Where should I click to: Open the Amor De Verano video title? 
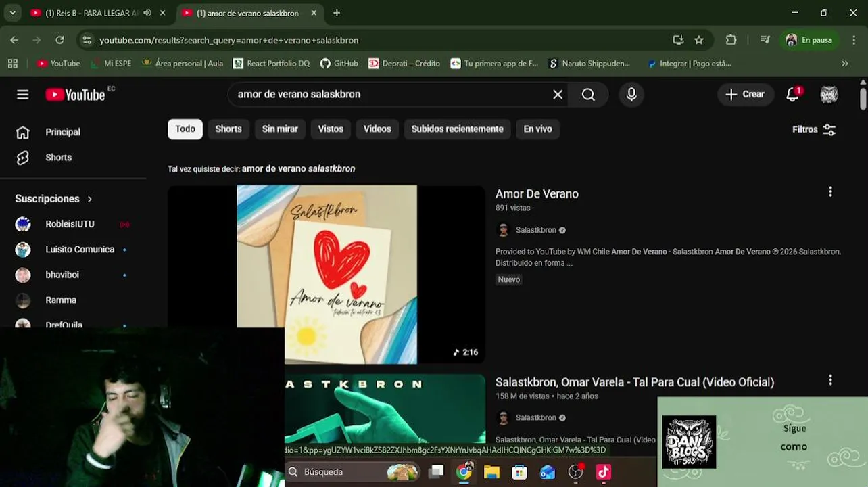[x=537, y=194]
